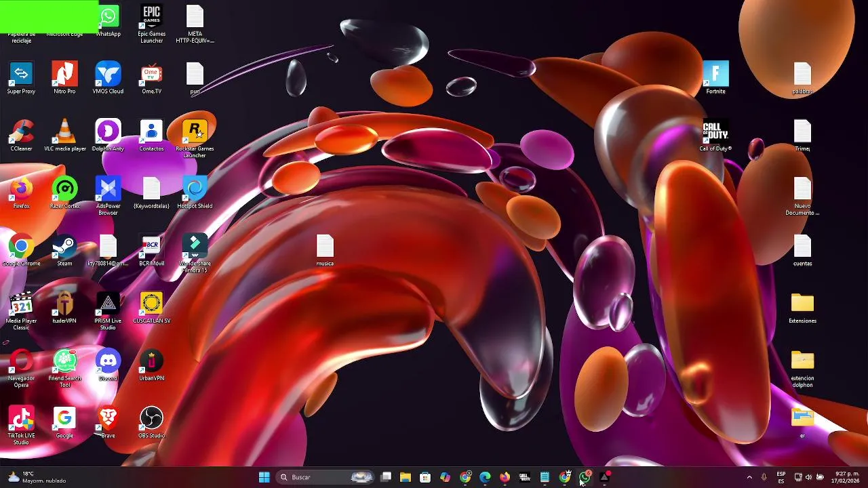
Task: Click the Call of Duty desktop icon
Action: 715,136
